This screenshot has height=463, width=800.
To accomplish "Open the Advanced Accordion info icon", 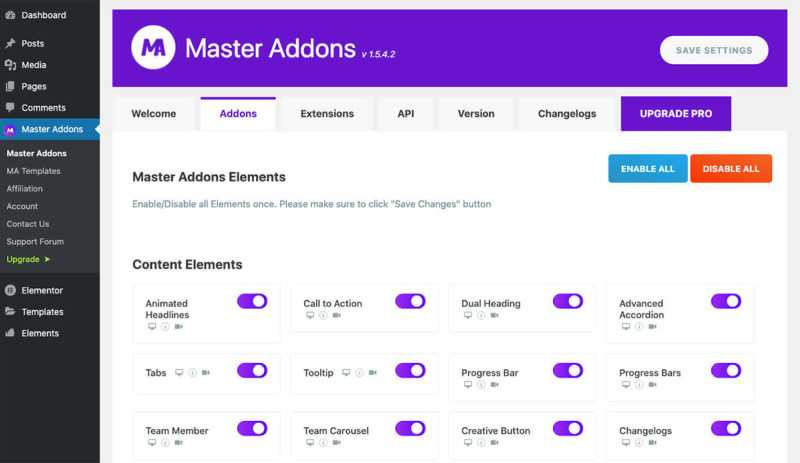I will [639, 327].
